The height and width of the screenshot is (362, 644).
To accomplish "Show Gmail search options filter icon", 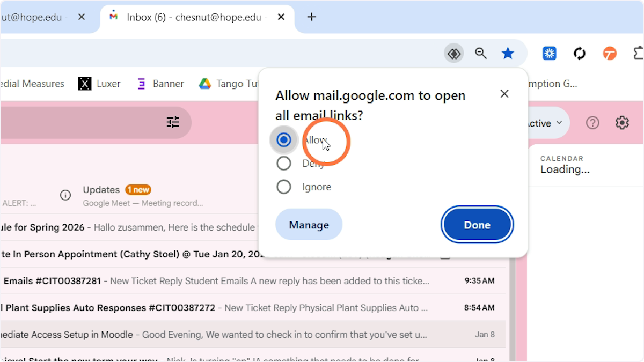I will click(x=173, y=122).
